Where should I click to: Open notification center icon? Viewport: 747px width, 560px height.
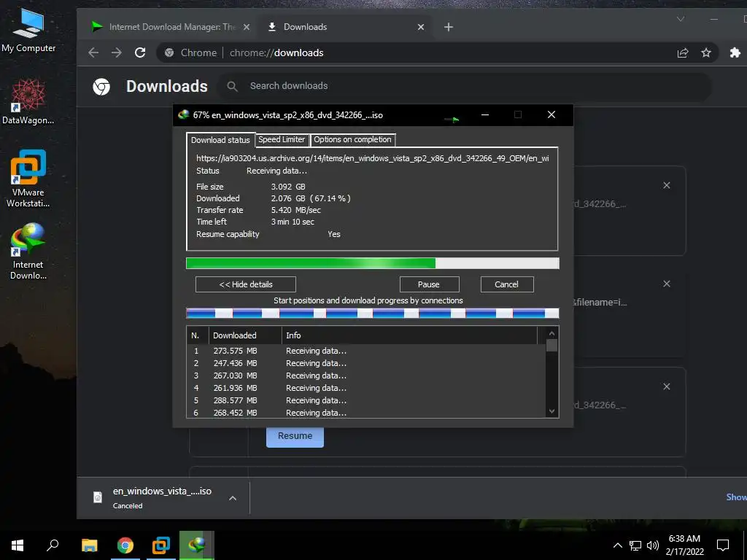(723, 545)
